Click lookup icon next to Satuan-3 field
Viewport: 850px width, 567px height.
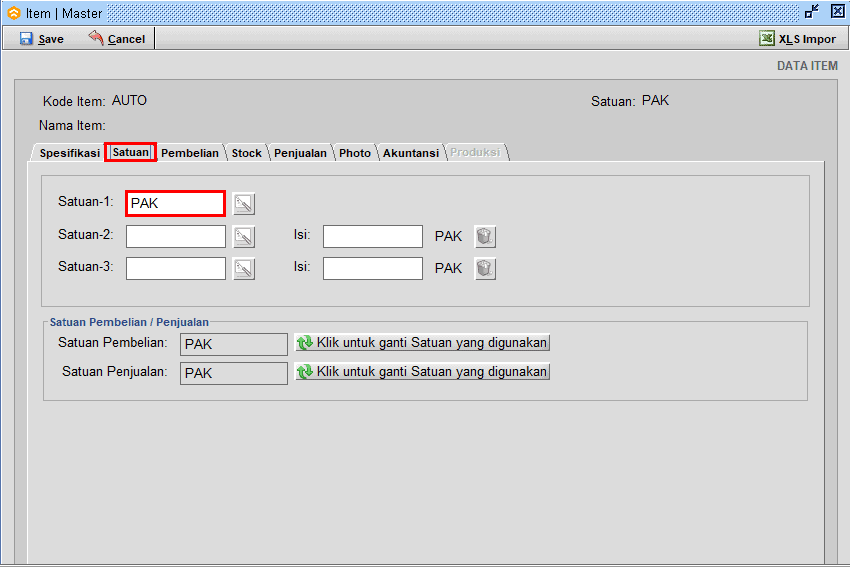pos(244,269)
